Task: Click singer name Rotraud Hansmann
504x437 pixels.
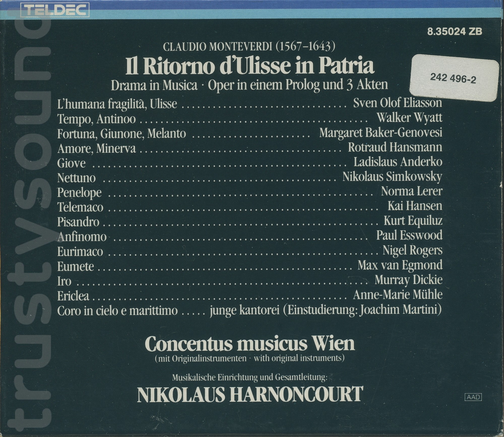Action: tap(395, 147)
